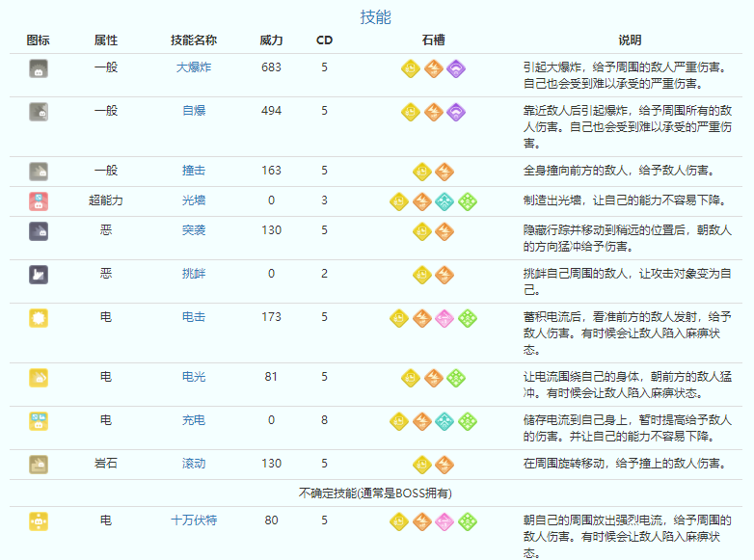Image resolution: width=754 pixels, height=560 pixels.
Task: Click the 石槽 column header
Action: point(433,40)
